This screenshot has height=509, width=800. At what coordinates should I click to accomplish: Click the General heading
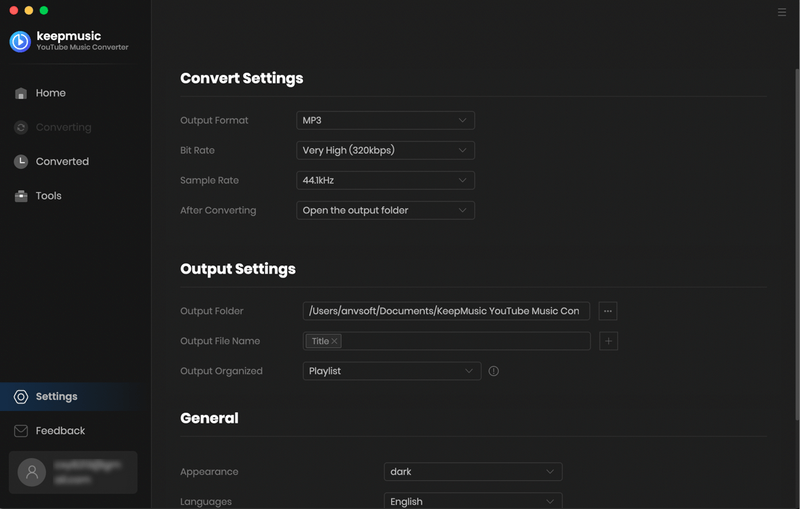[209, 418]
